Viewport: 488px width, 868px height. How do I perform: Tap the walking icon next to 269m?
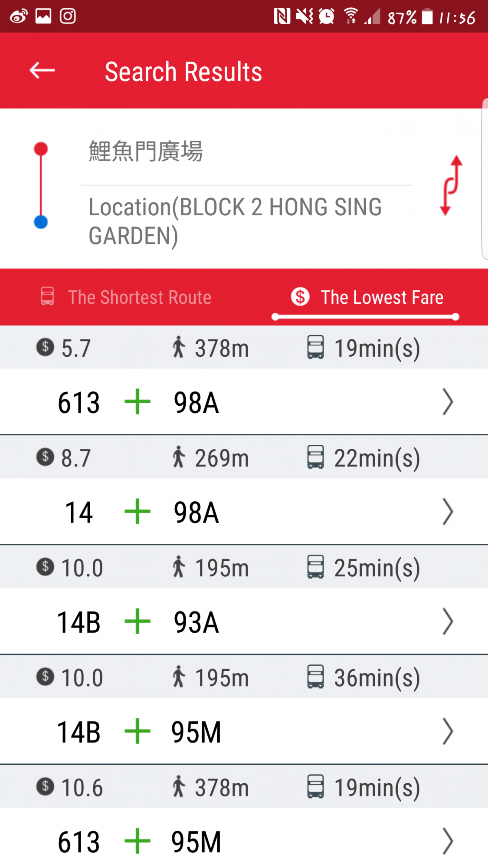178,457
